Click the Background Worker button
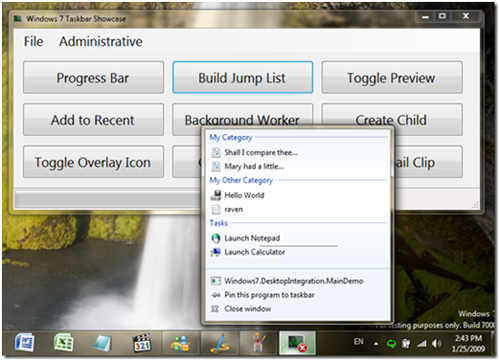Screen dimensions: 500x361 coord(243,115)
